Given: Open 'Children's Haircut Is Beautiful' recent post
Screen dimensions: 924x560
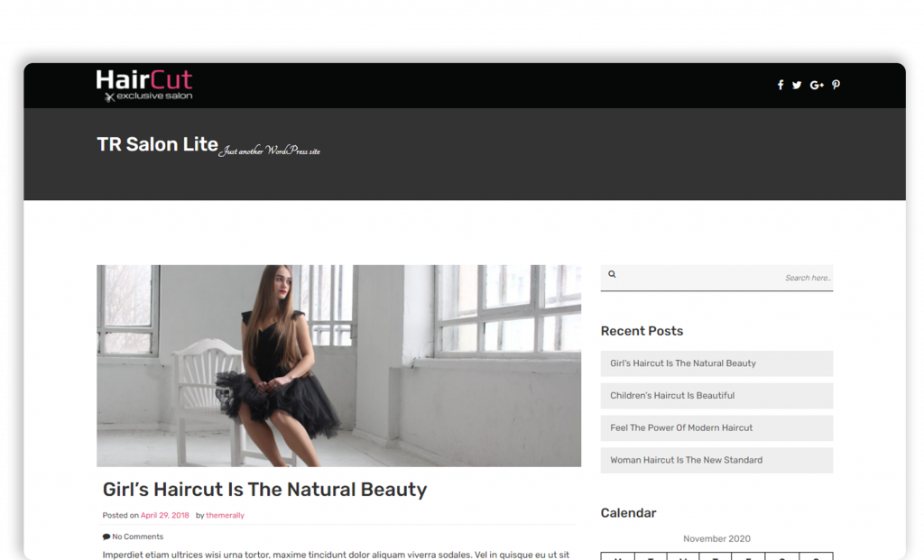Looking at the screenshot, I should point(716,396).
